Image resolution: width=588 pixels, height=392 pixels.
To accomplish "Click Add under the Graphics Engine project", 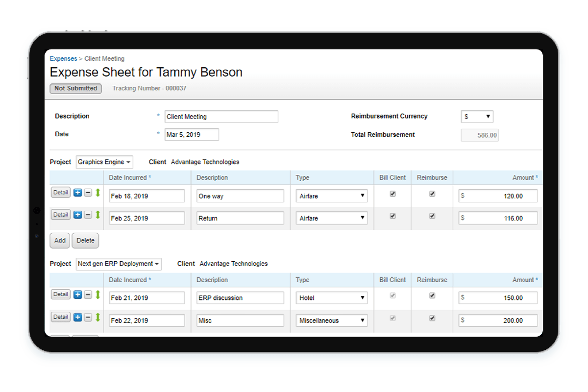I will coord(59,241).
